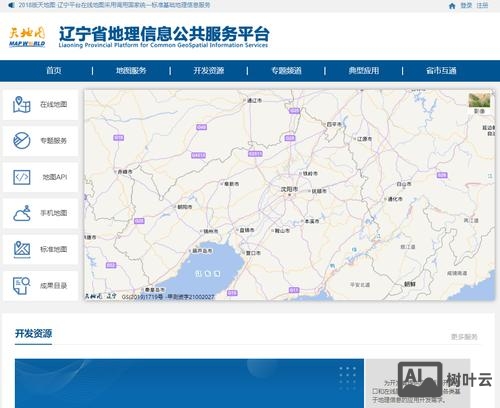The image size is (500, 408).
Task: Click the 朝阳市 label on the map
Action: 185,207
